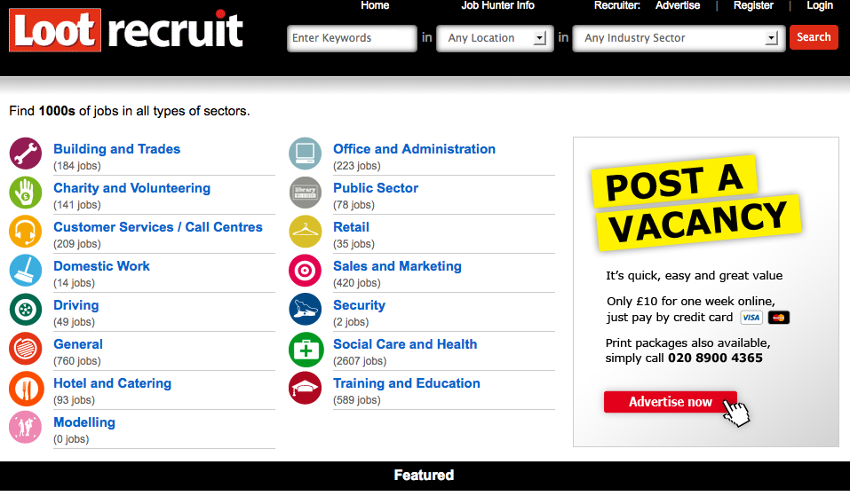This screenshot has height=504, width=850.
Task: Select the Hotel and Catering cutlery icon
Action: [x=26, y=388]
